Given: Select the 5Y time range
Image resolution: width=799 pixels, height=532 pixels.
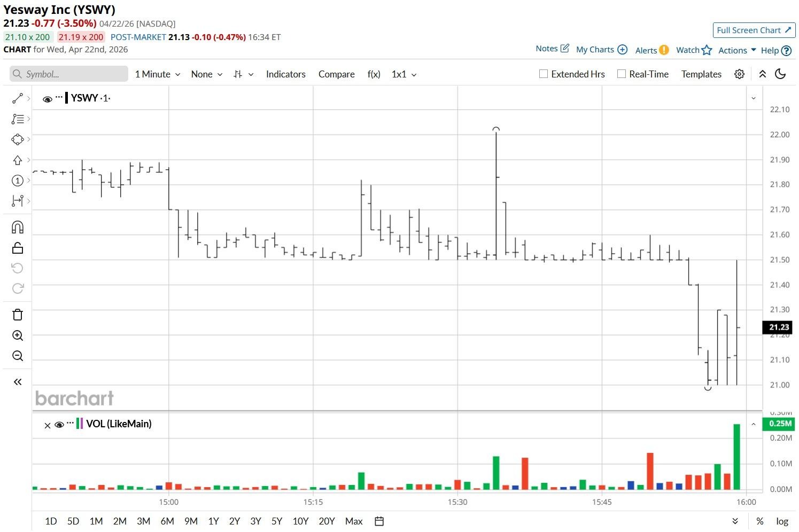Looking at the screenshot, I should [x=277, y=521].
